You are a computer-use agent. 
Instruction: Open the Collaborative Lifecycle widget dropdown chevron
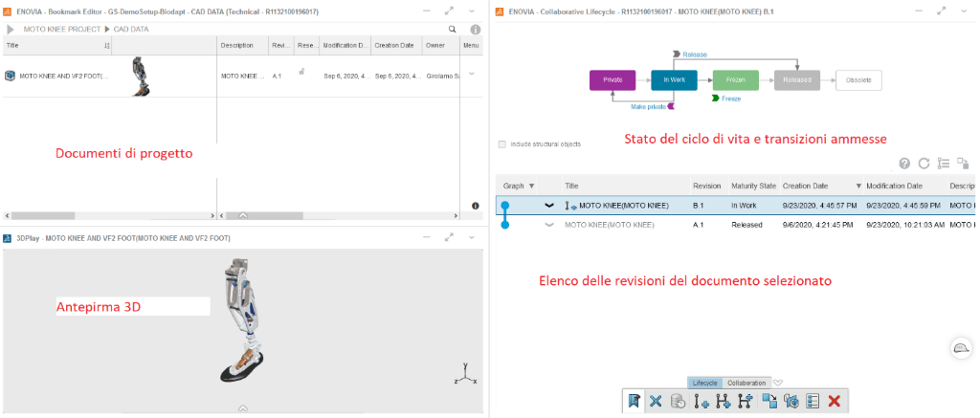tap(966, 11)
